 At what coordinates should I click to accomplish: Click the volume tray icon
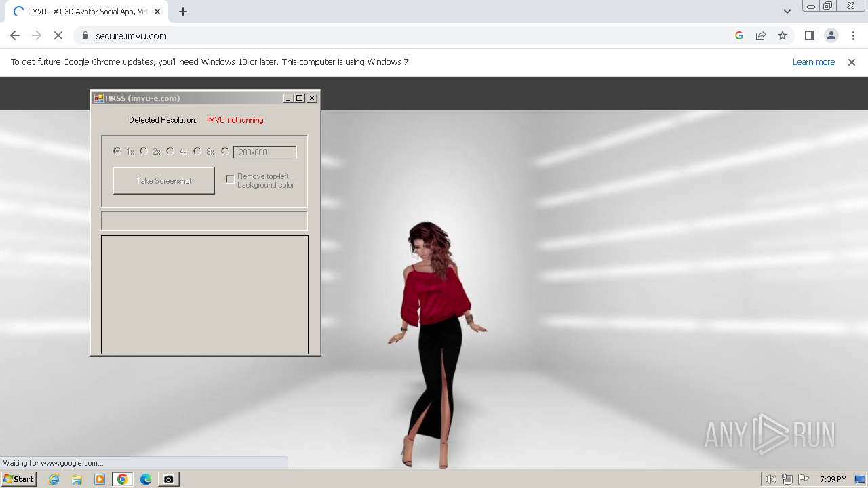770,479
